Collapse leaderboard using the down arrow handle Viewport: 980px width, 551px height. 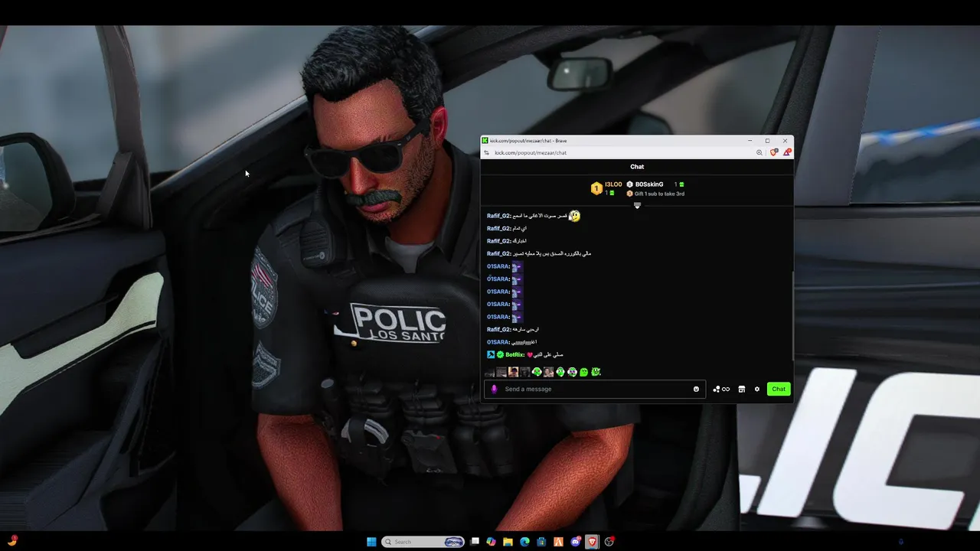(637, 206)
